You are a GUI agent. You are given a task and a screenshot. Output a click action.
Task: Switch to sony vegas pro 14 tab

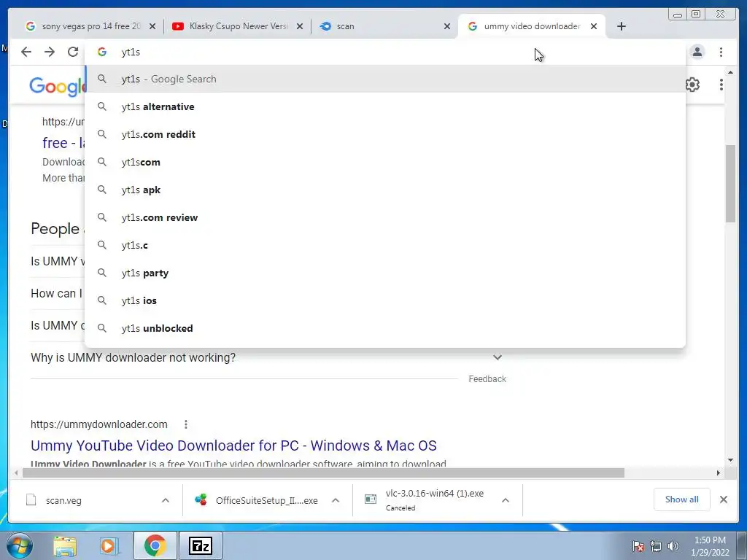click(90, 26)
